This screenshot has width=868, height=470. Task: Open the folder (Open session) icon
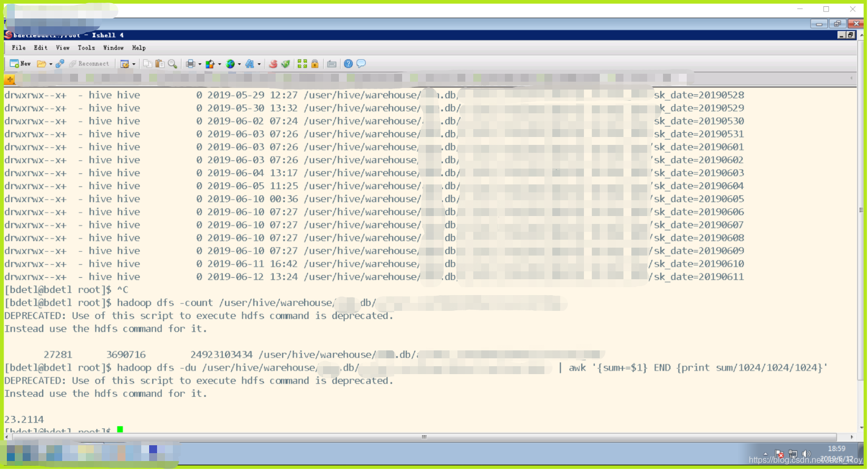point(41,64)
